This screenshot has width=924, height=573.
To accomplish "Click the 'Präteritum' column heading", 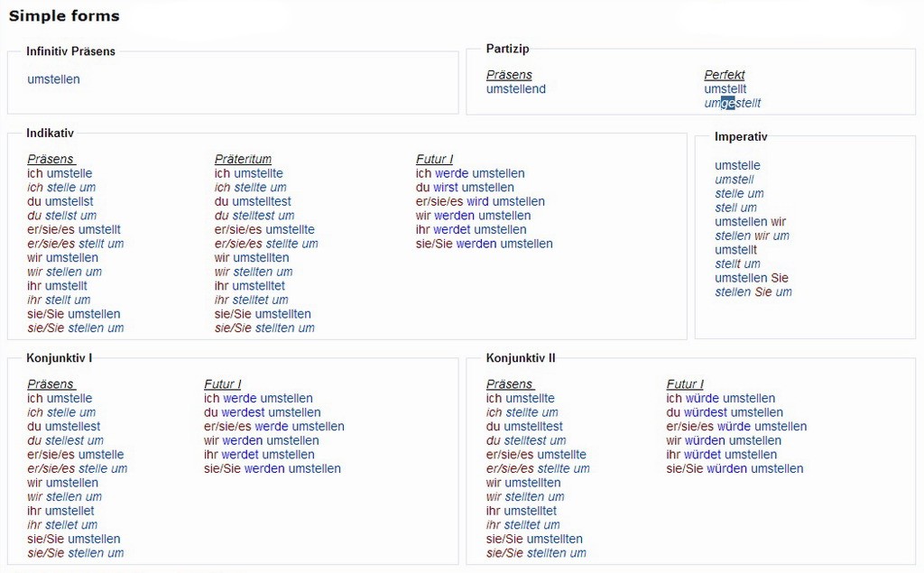I will [x=243, y=160].
